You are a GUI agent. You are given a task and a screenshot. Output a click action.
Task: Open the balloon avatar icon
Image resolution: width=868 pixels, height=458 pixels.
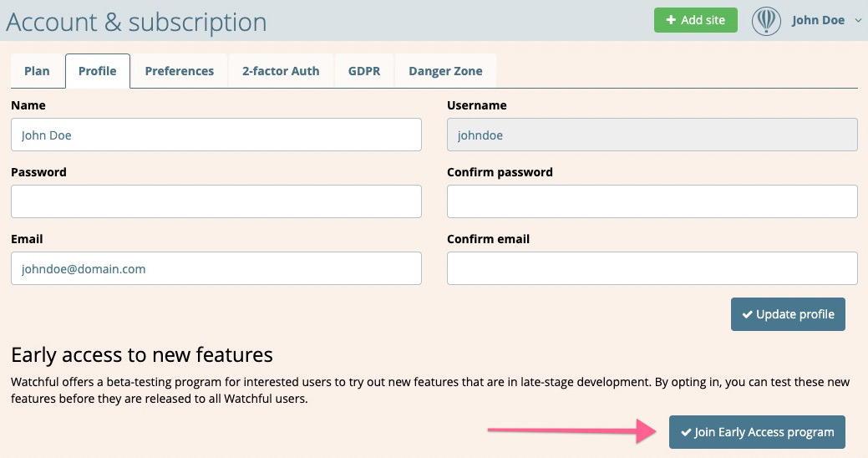click(766, 21)
